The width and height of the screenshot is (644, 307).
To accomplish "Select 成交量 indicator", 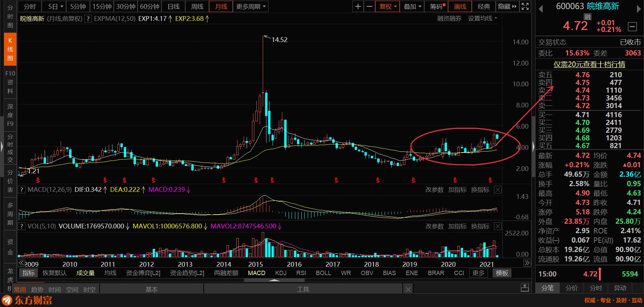I will 86,273.
